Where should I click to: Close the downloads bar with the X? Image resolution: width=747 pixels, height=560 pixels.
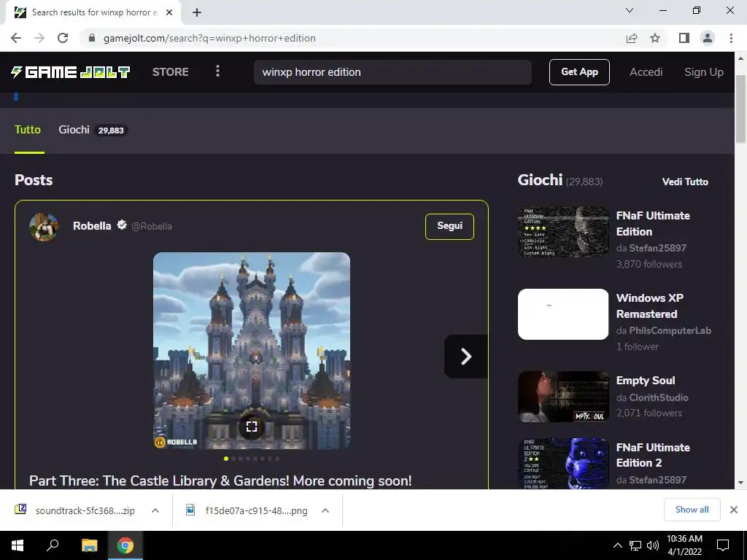point(734,510)
